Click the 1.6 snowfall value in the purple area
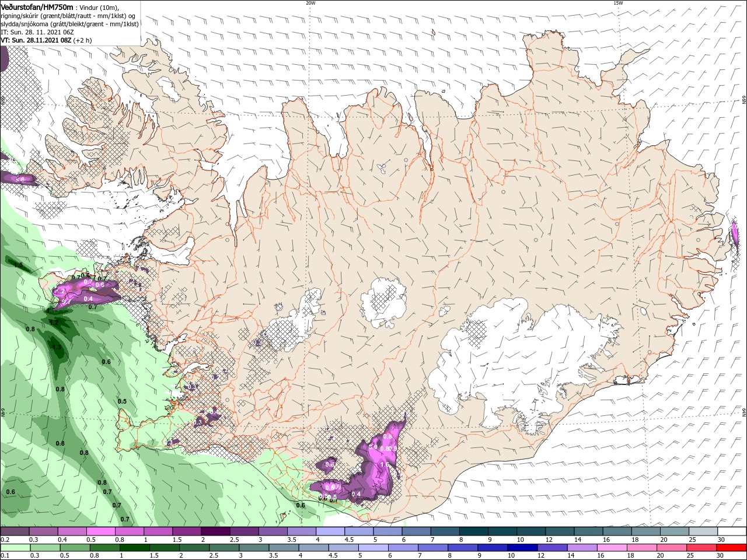 coord(384,464)
